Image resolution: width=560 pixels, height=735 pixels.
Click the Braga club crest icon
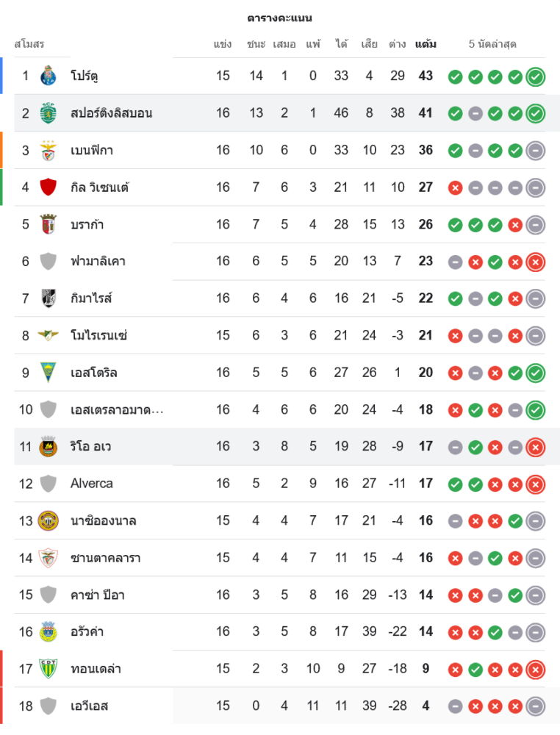click(x=49, y=224)
